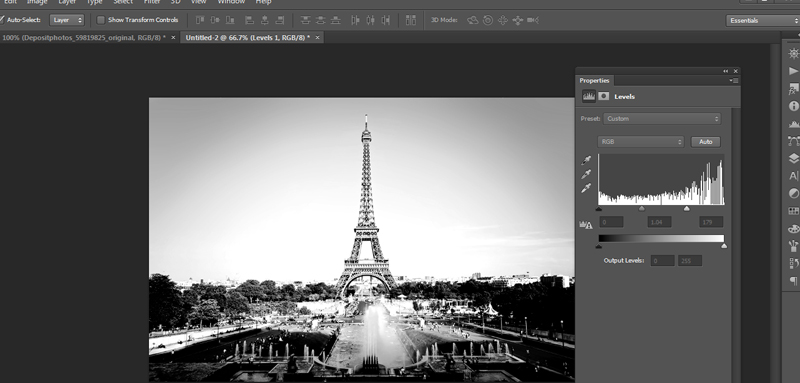Click the midtone input field 1.04
This screenshot has height=383, width=800.
659,222
